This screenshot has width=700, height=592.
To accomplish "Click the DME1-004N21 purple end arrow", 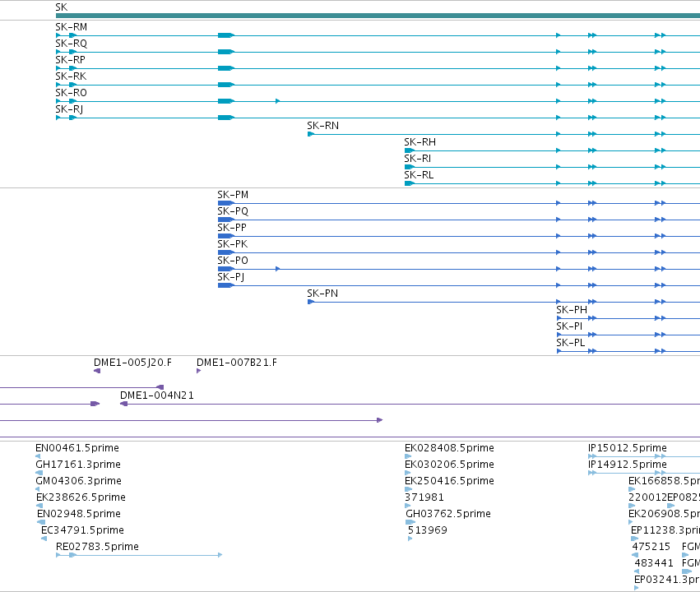I will pyautogui.click(x=123, y=405).
